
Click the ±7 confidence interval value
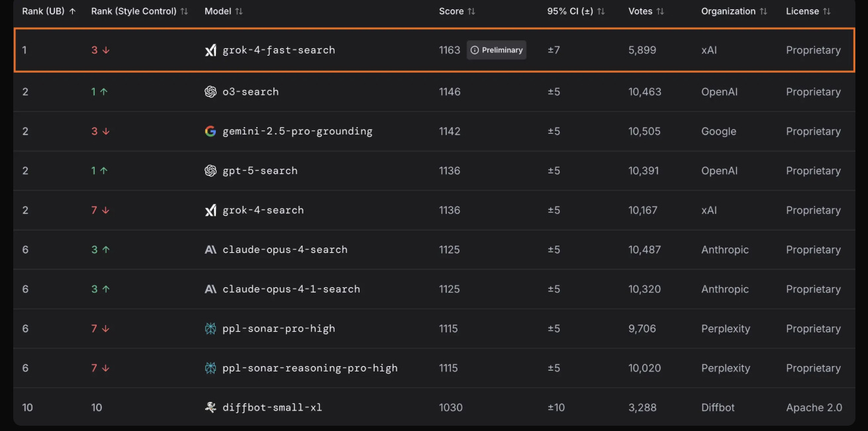point(554,50)
